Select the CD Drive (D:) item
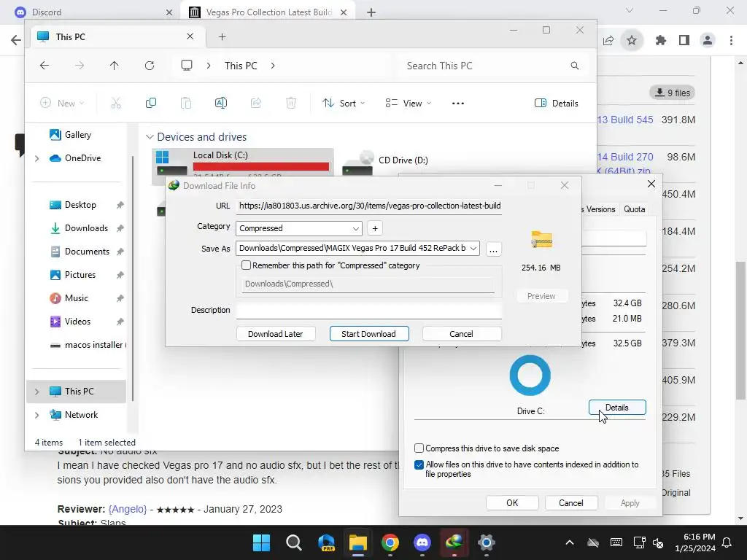The image size is (747, 560). point(386,162)
